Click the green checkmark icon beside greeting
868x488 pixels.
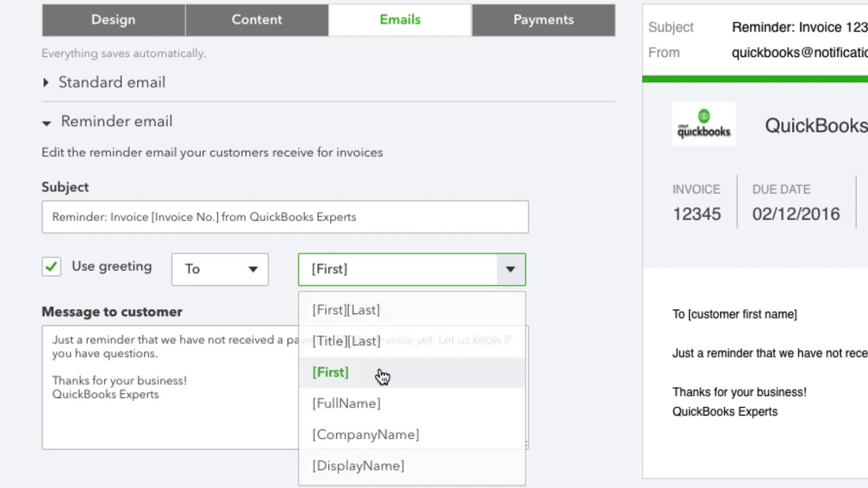click(52, 267)
